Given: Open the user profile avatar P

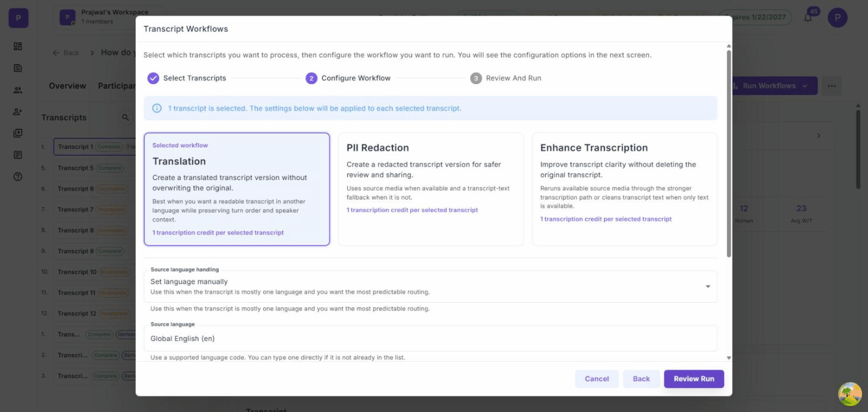Looking at the screenshot, I should 837,18.
